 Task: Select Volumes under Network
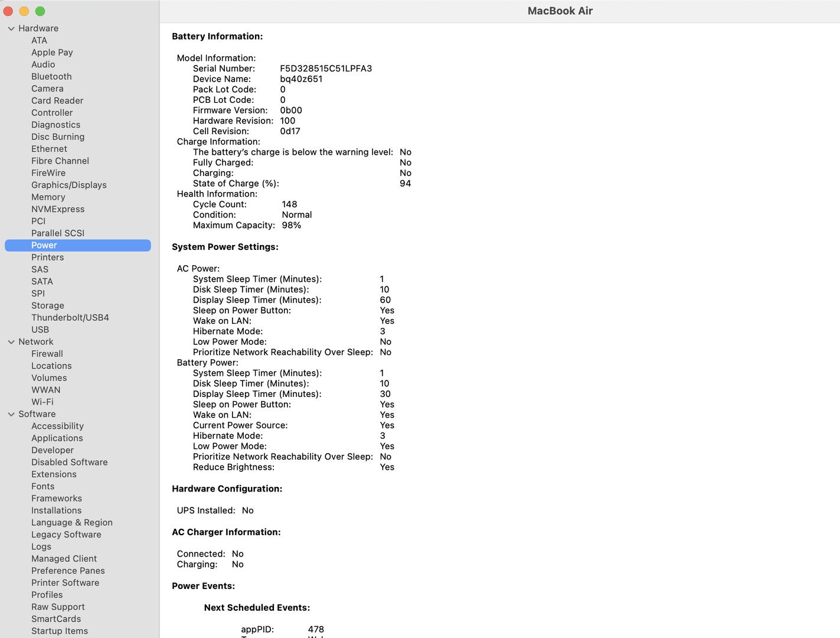[49, 378]
